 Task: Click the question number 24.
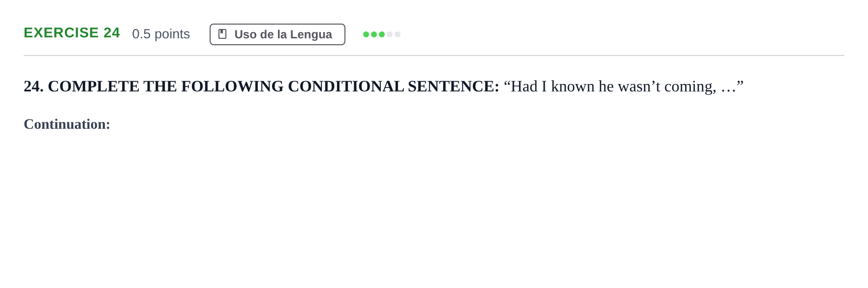[x=33, y=86]
